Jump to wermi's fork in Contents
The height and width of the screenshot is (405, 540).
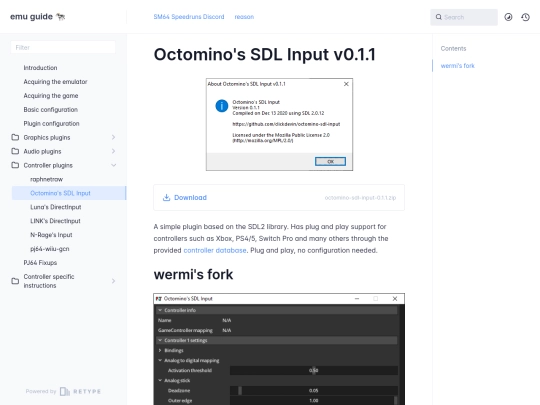tap(458, 66)
